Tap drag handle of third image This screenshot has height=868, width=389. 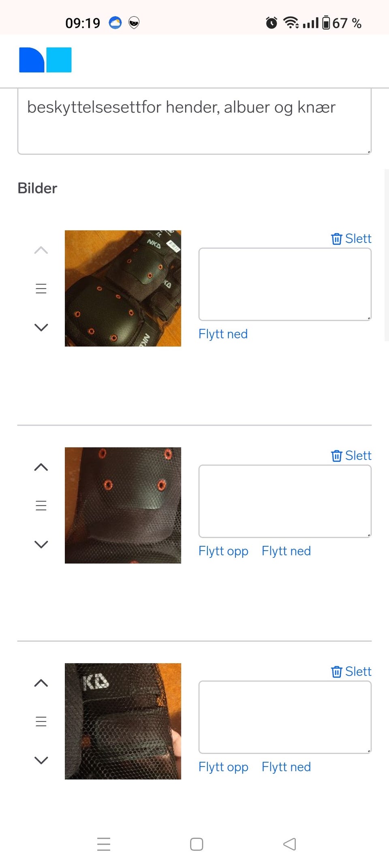point(41,721)
